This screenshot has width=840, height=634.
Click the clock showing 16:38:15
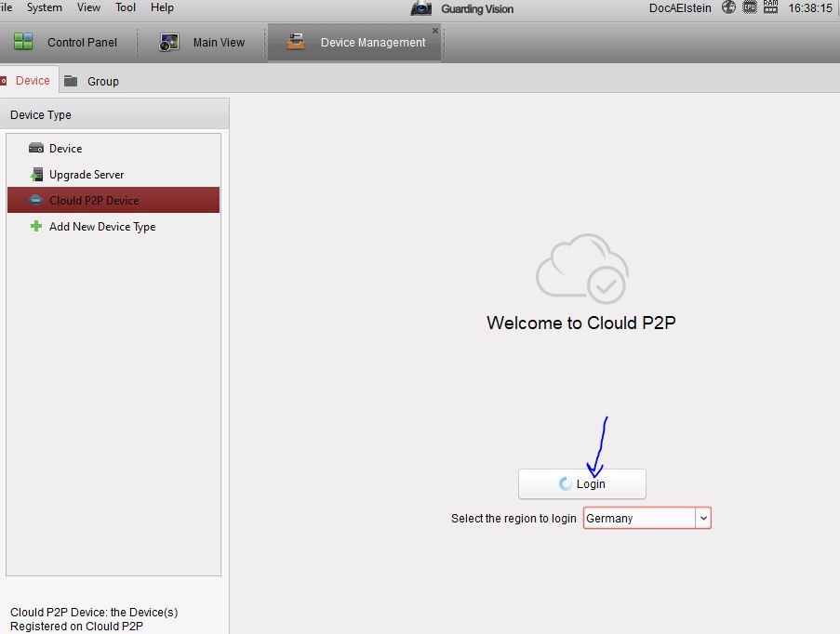click(x=810, y=8)
